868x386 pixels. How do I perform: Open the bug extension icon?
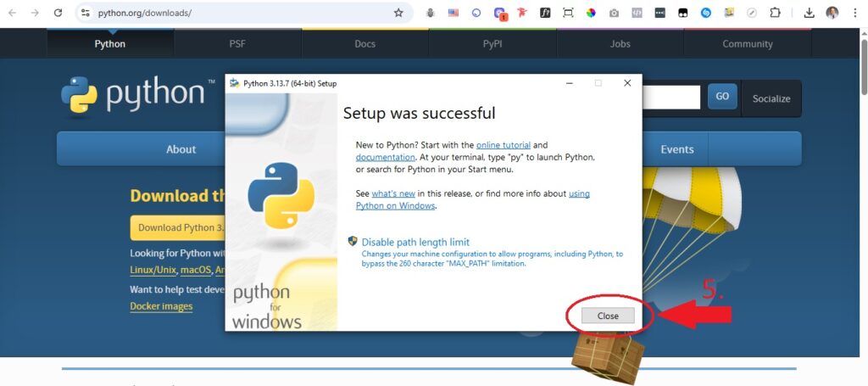tap(430, 13)
